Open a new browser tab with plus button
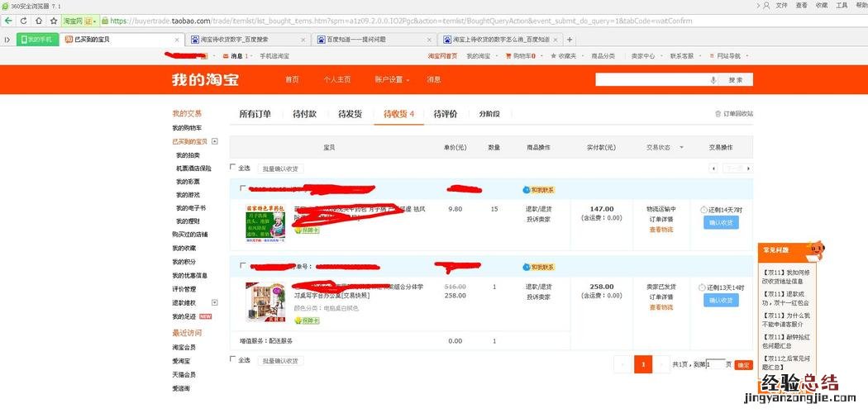Screen dimensions: 868x413 [x=570, y=39]
